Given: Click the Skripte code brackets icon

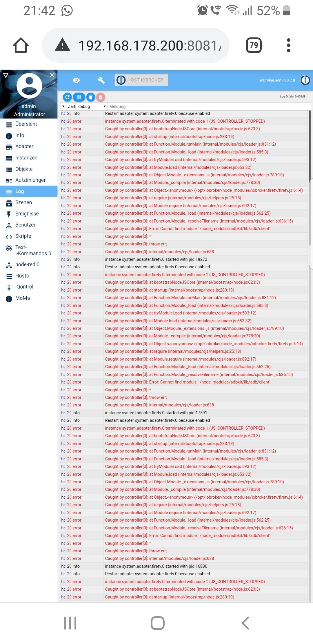Looking at the screenshot, I should (9, 237).
